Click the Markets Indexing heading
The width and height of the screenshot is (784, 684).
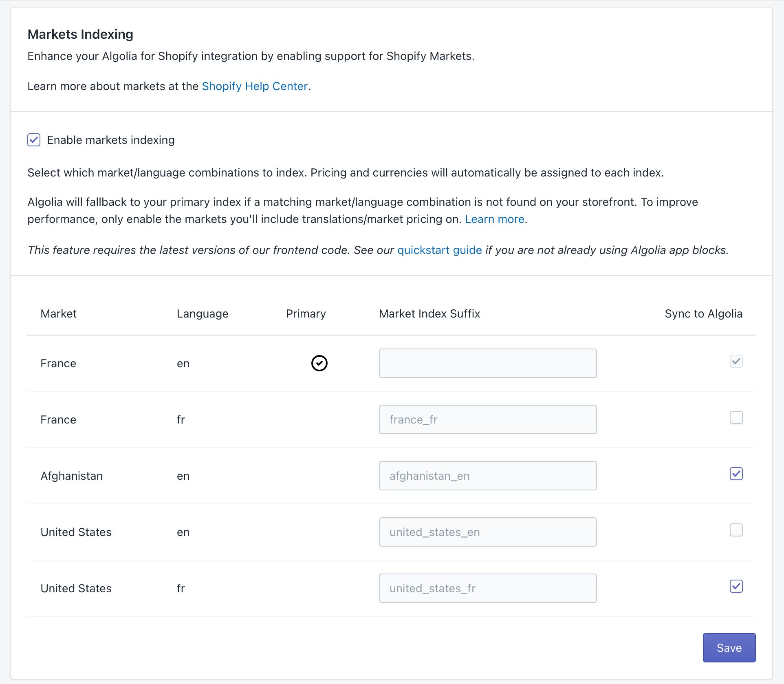point(80,34)
